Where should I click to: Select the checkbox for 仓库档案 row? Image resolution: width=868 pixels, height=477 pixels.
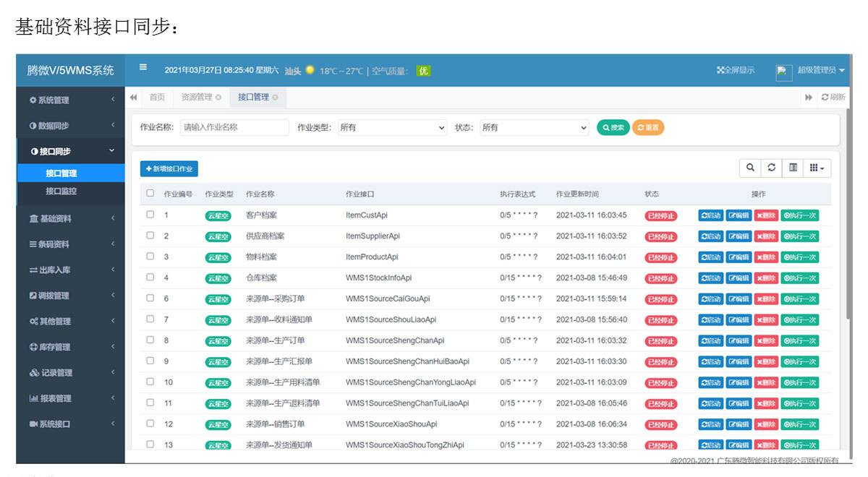tap(150, 278)
